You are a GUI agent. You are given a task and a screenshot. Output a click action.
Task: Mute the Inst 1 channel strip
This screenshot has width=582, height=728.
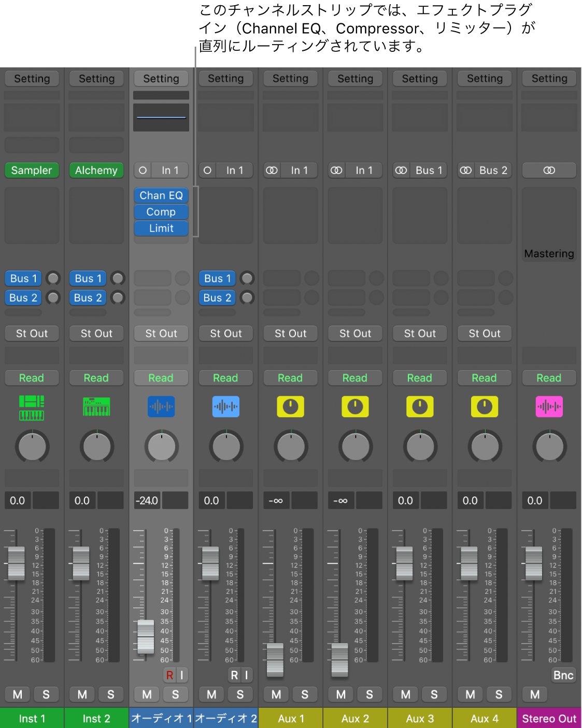pos(18,694)
